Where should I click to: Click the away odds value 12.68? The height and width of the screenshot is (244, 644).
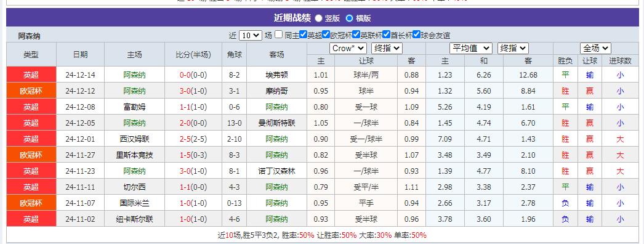528,75
